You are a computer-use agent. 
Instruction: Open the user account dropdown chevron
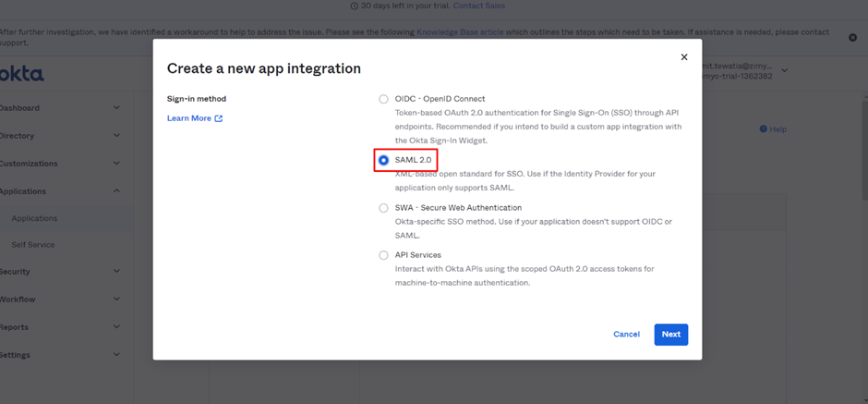784,70
